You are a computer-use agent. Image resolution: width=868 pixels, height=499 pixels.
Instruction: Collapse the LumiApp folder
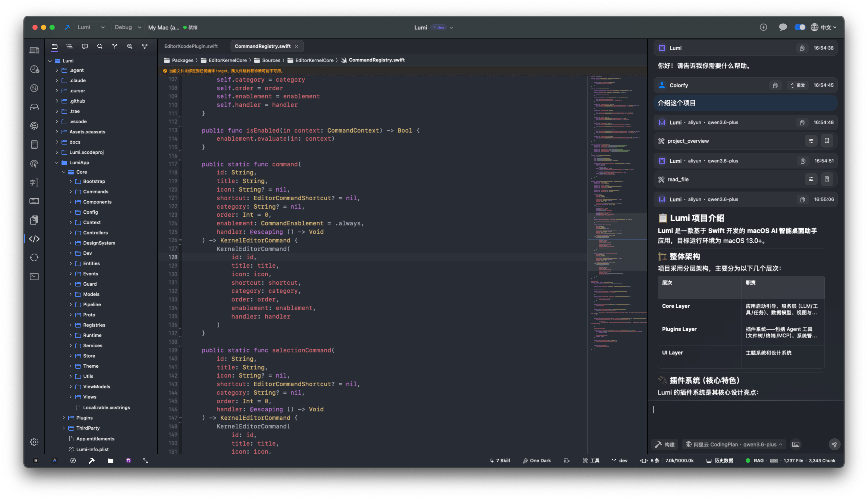pos(57,162)
